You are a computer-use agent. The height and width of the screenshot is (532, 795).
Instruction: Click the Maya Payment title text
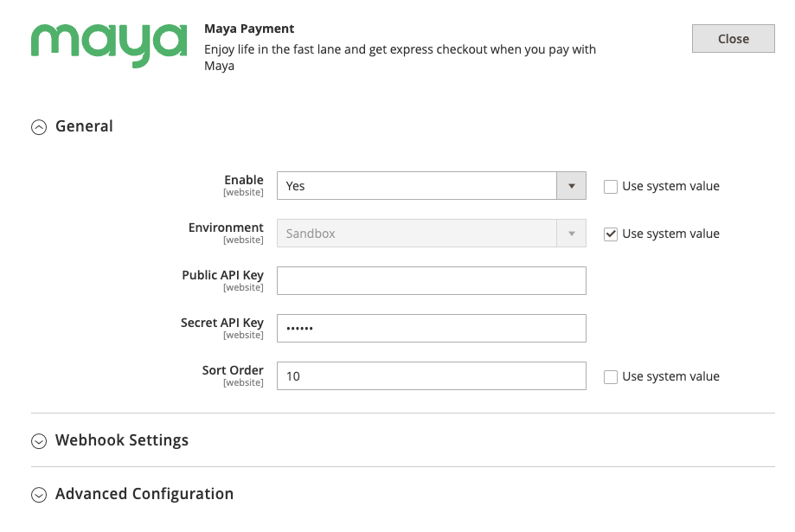tap(249, 29)
